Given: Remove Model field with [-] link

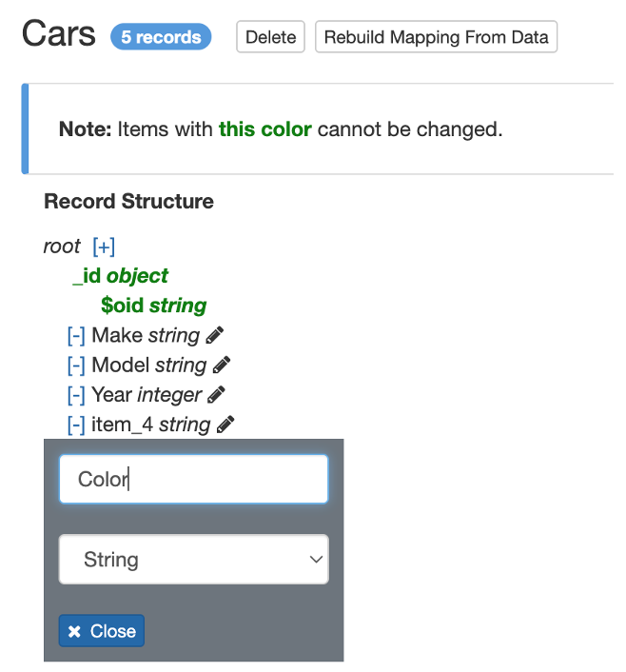Looking at the screenshot, I should tap(76, 366).
